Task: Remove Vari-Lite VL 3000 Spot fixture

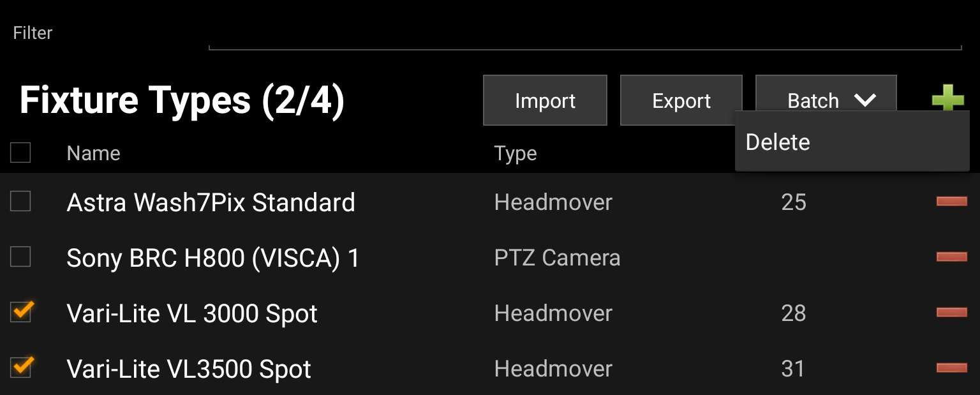Action: click(951, 313)
